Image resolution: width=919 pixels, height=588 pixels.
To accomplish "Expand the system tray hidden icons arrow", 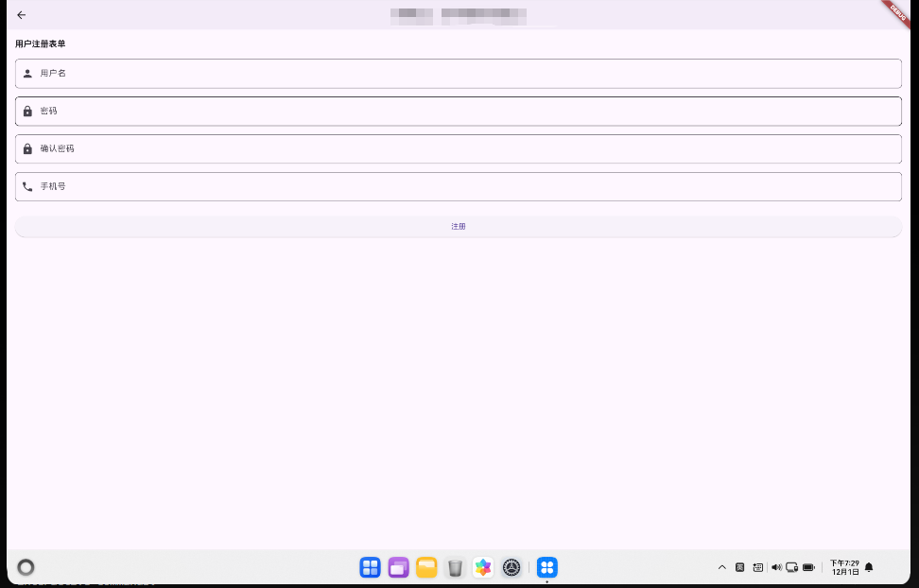I will tap(722, 567).
